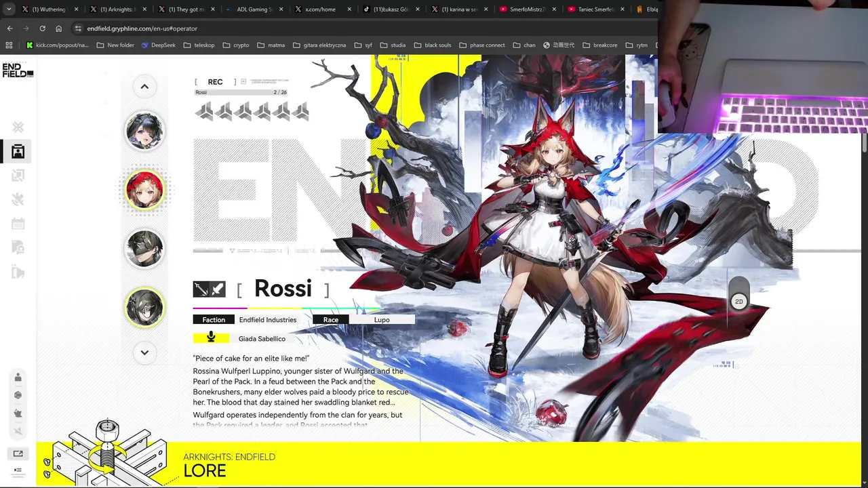Viewport: 868px width, 488px height.
Task: Open the teleskop bookmark folder
Action: click(x=199, y=45)
